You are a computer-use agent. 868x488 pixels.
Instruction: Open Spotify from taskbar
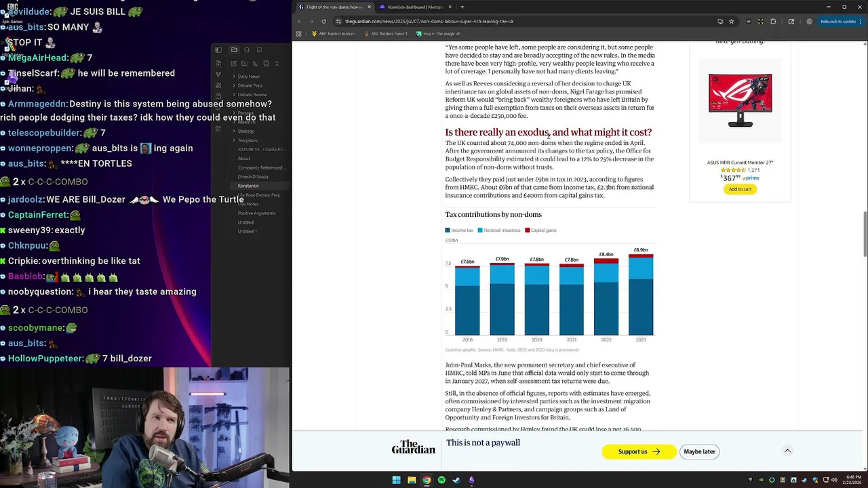[441, 480]
